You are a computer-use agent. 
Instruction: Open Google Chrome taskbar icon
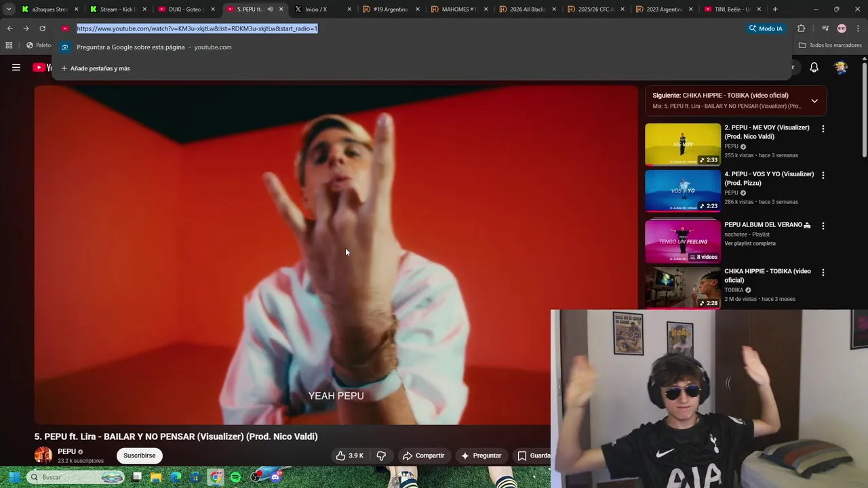click(216, 477)
